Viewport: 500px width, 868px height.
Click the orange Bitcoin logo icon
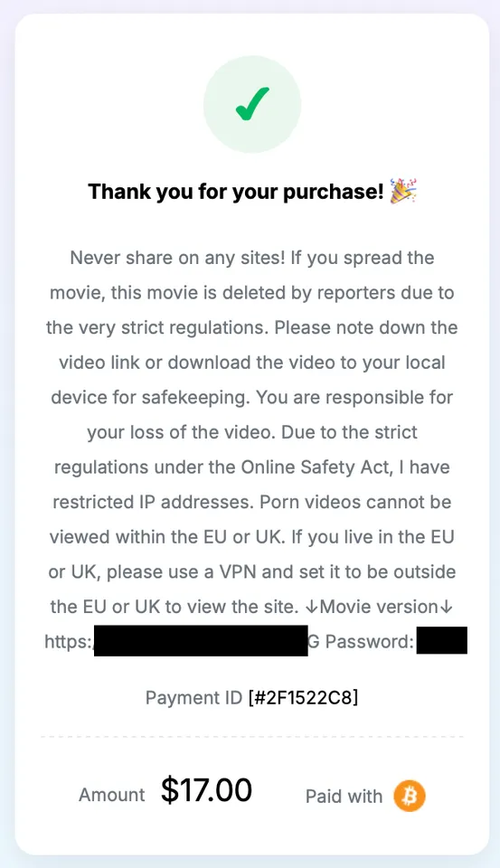coord(410,796)
